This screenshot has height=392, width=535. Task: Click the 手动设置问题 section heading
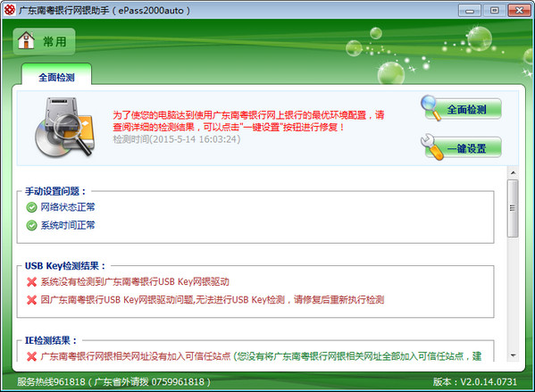click(x=55, y=191)
